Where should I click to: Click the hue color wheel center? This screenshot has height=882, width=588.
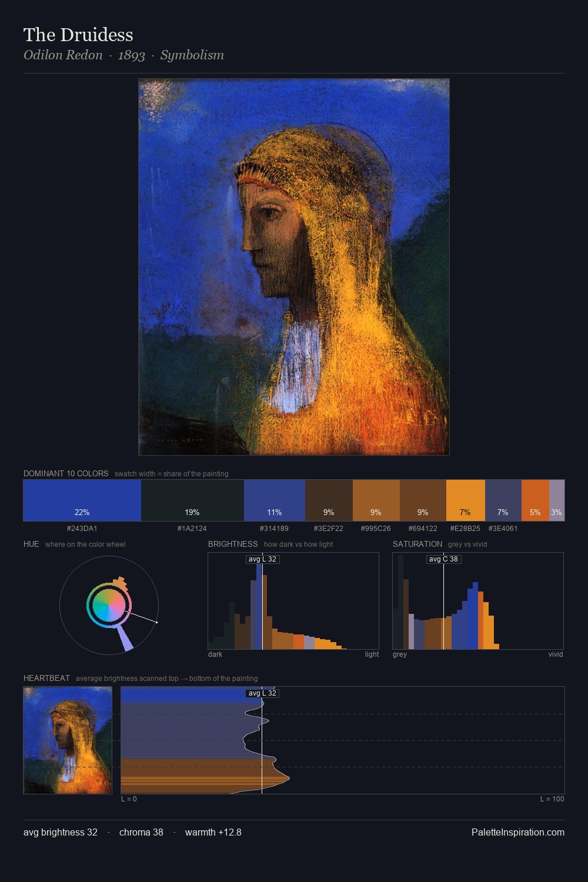[109, 605]
